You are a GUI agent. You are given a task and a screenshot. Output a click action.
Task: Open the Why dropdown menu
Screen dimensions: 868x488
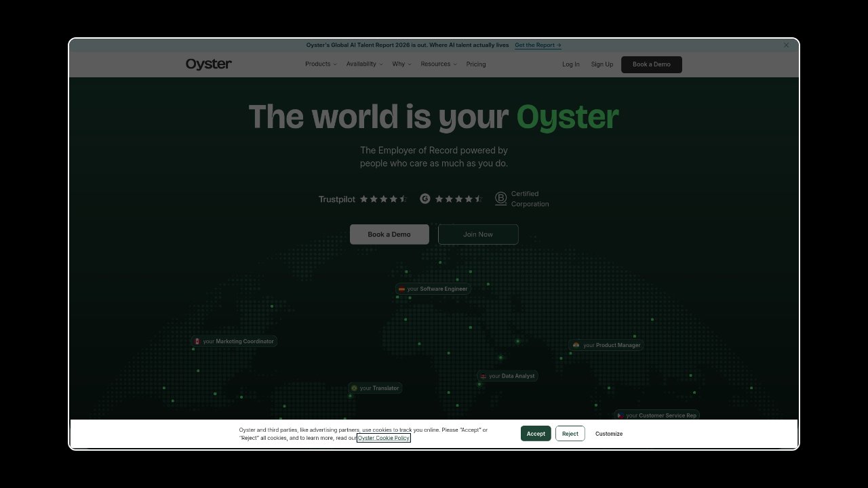[x=401, y=64]
